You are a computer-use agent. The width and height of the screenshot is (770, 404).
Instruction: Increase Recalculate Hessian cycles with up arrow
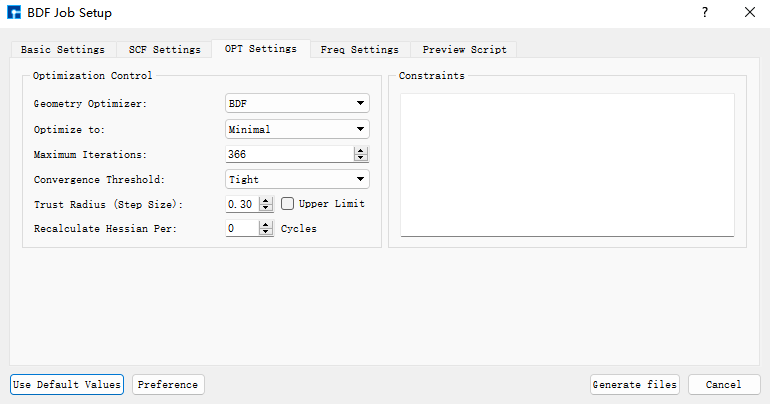(x=266, y=225)
